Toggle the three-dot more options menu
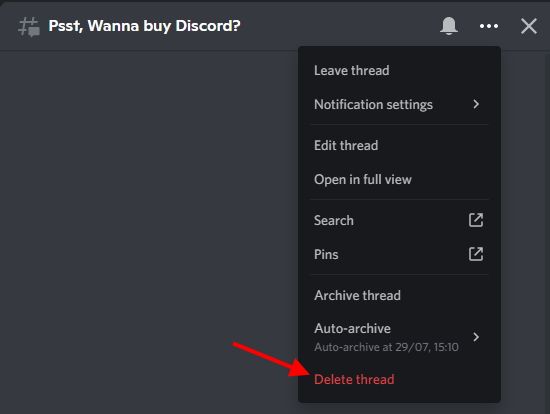550x414 pixels. (x=489, y=26)
